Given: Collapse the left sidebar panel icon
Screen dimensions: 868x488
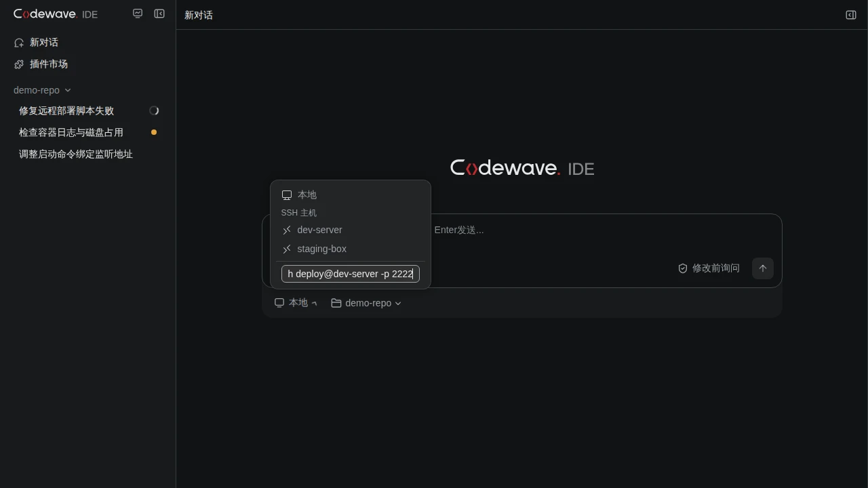Looking at the screenshot, I should click(x=159, y=14).
